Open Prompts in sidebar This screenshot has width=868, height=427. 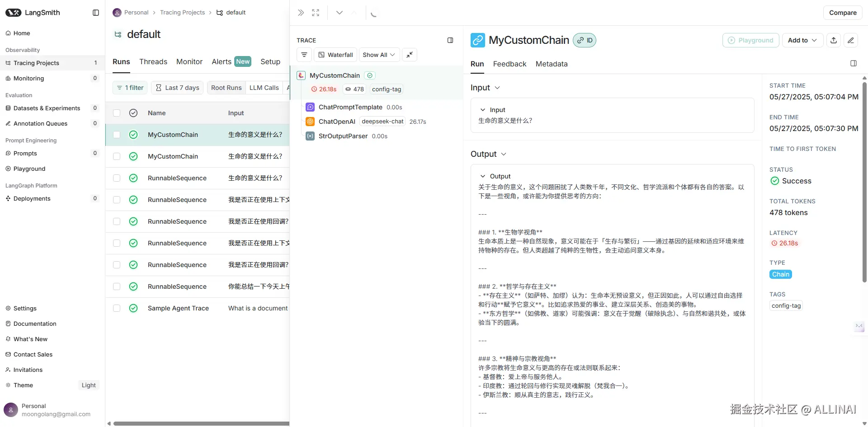tap(52, 153)
